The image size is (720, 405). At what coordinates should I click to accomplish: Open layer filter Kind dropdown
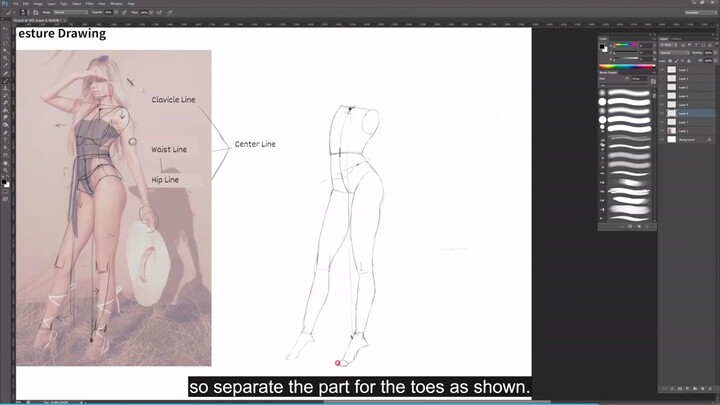coord(669,45)
